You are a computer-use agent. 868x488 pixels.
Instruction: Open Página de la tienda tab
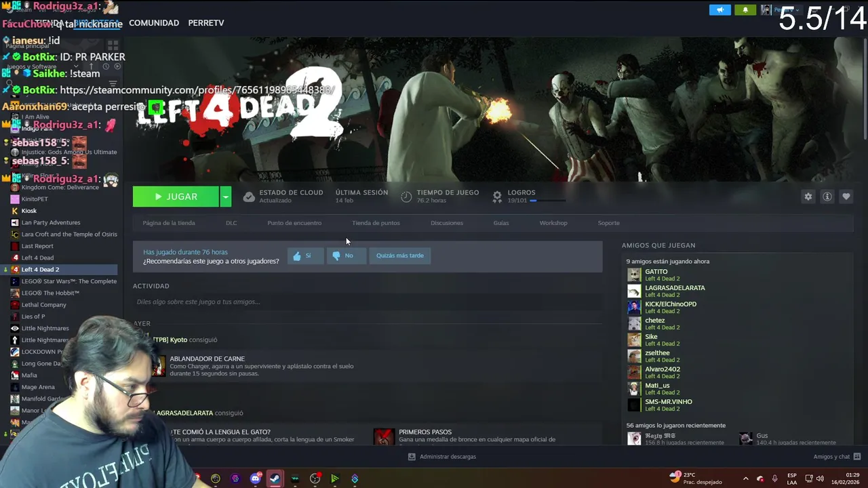click(169, 223)
